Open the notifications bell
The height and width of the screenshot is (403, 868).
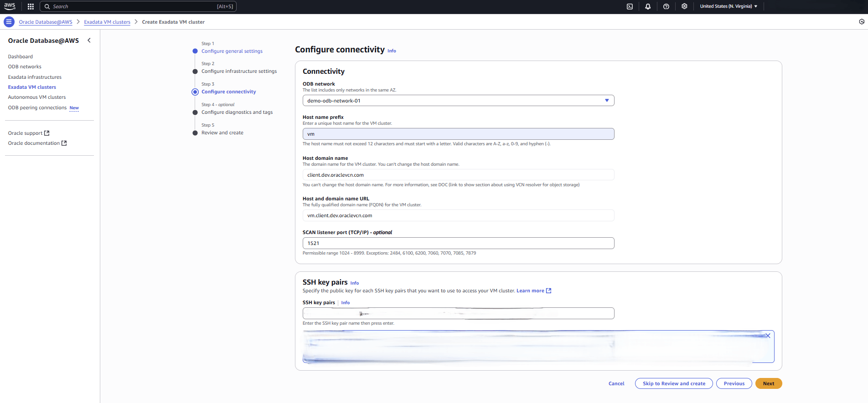point(648,6)
